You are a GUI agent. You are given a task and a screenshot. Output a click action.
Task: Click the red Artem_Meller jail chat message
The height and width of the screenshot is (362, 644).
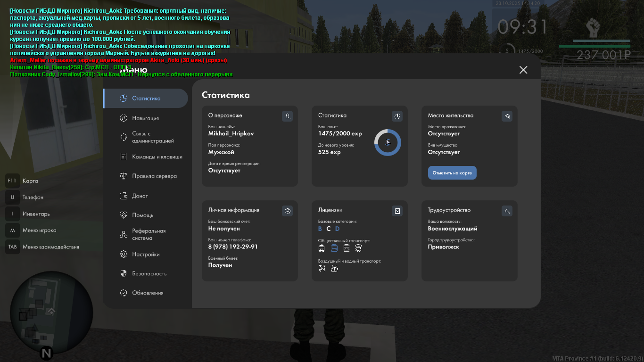[x=118, y=60]
